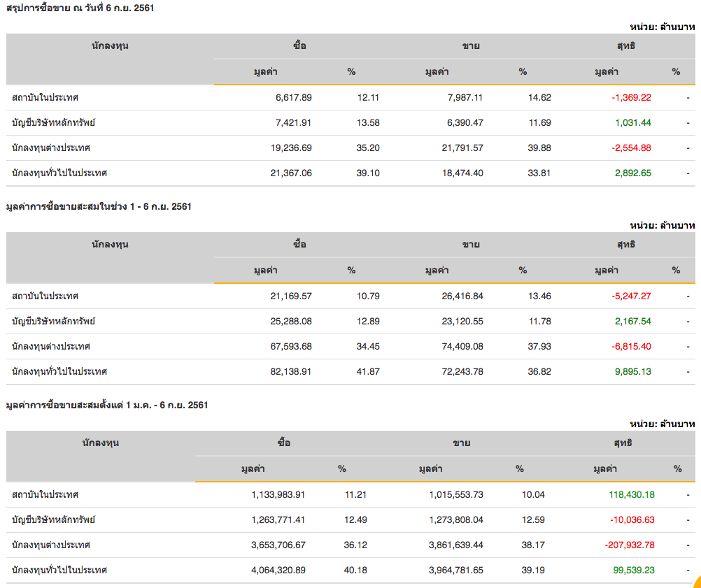Image resolution: width=701 pixels, height=588 pixels.
Task: Click the sell value 26,416.84 cell
Action: (459, 296)
